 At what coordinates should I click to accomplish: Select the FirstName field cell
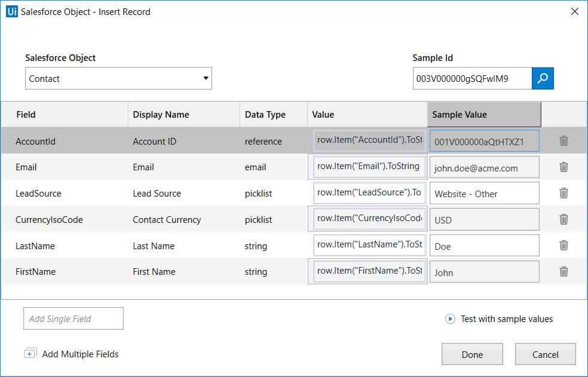pyautogui.click(x=35, y=272)
